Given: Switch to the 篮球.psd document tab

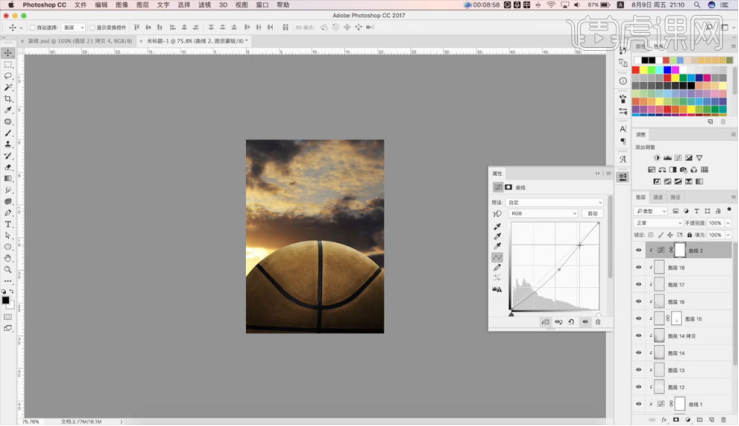Looking at the screenshot, I should tap(58, 41).
